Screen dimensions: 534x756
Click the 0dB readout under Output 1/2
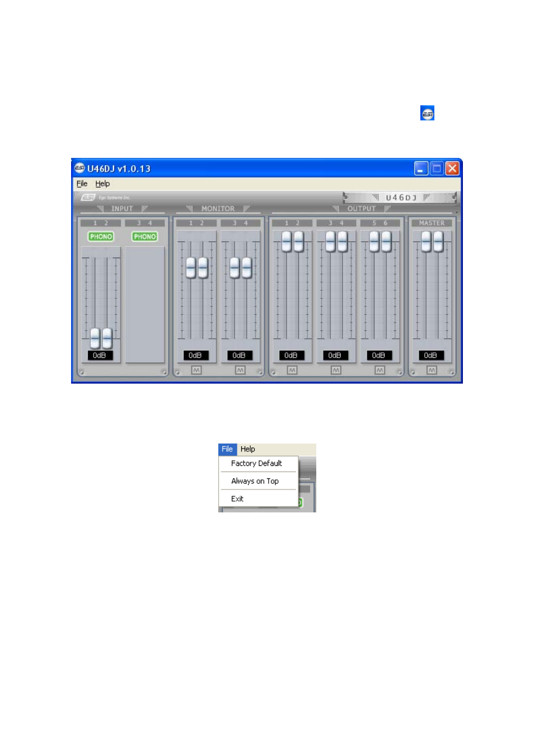click(292, 355)
